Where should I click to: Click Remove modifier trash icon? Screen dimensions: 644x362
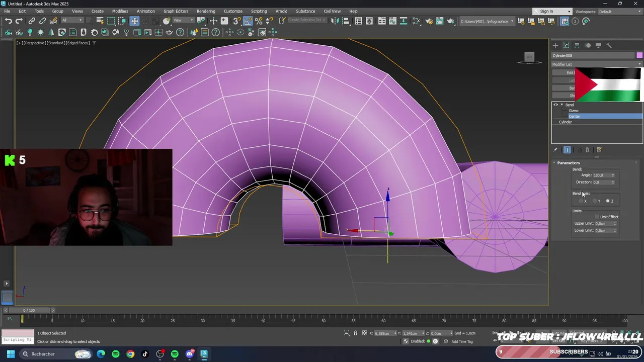(587, 150)
